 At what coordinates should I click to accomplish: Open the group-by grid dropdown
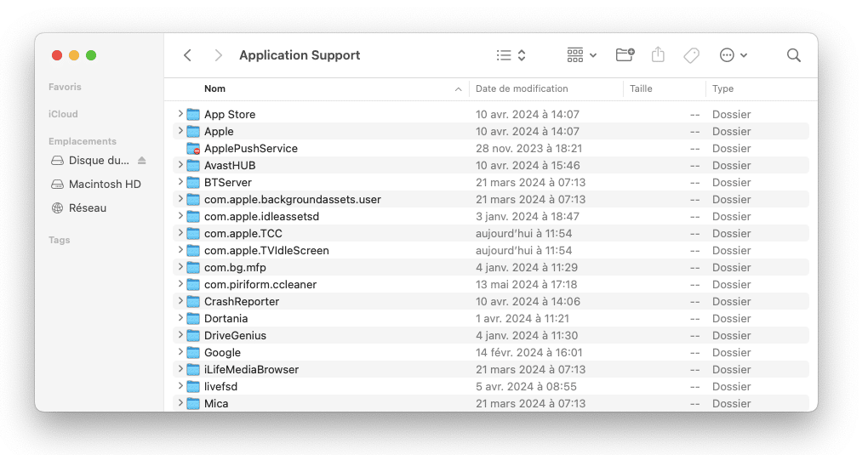[x=581, y=55]
